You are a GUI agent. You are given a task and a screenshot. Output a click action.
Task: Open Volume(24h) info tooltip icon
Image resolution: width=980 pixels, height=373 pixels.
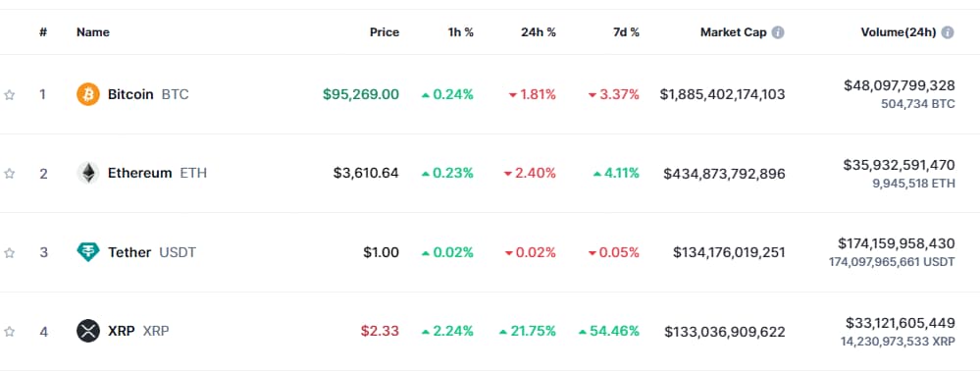[x=948, y=32]
